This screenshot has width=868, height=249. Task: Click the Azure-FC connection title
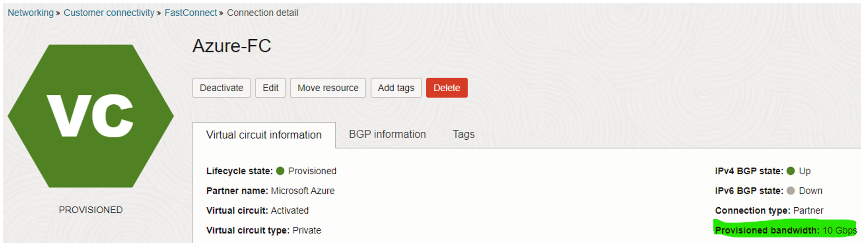(x=232, y=46)
